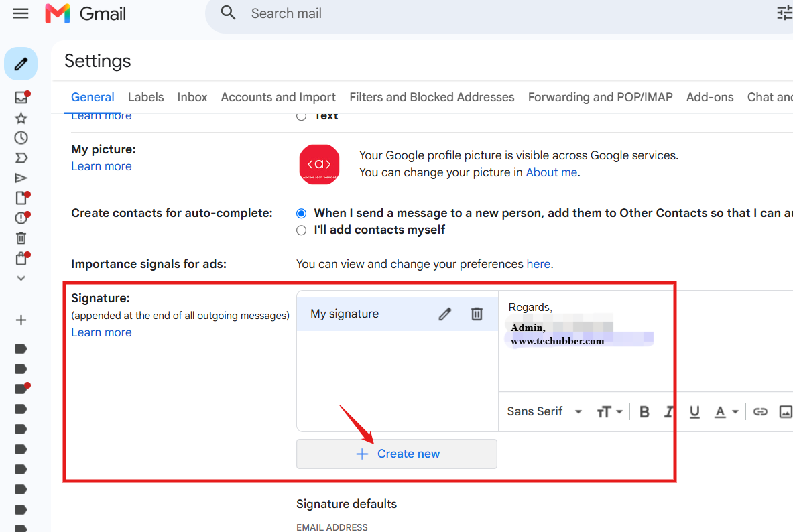
Task: Open sidebar label with red dot
Action: click(21, 389)
